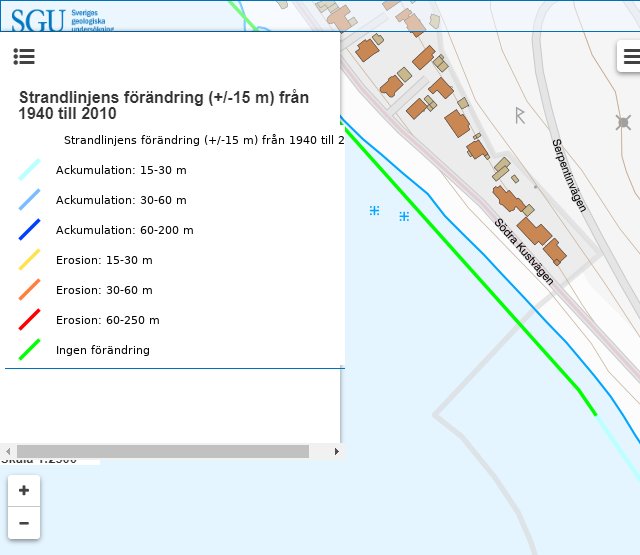Click the R rune symbol on map
This screenshot has width=640, height=555.
tap(520, 116)
